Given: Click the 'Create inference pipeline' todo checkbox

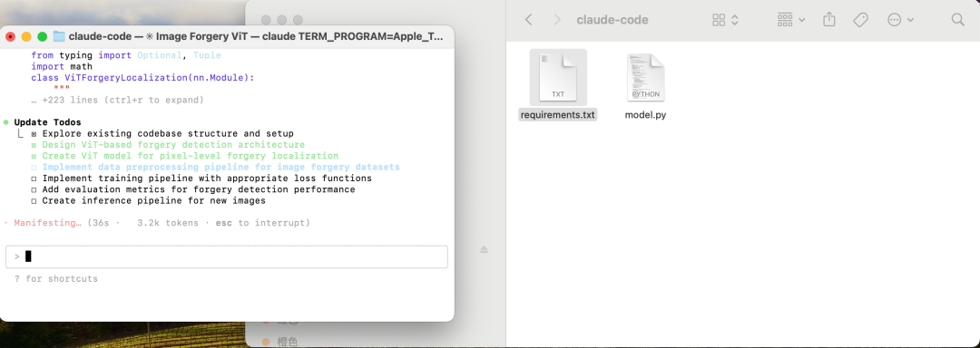Looking at the screenshot, I should click(34, 201).
